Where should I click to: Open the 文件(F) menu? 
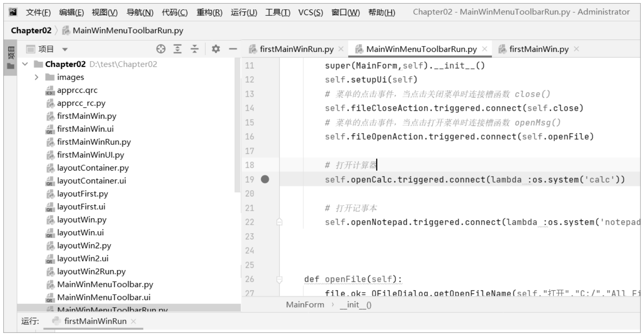click(38, 12)
